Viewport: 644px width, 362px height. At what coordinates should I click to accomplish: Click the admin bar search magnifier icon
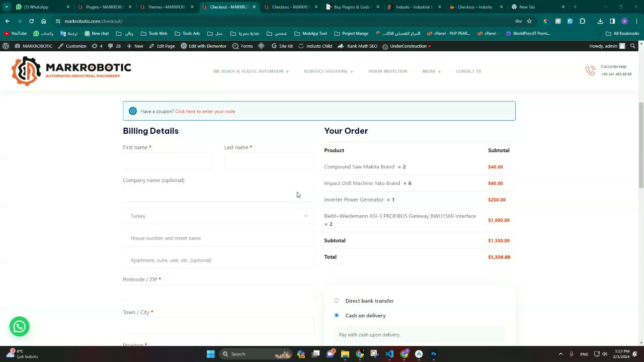tap(633, 46)
